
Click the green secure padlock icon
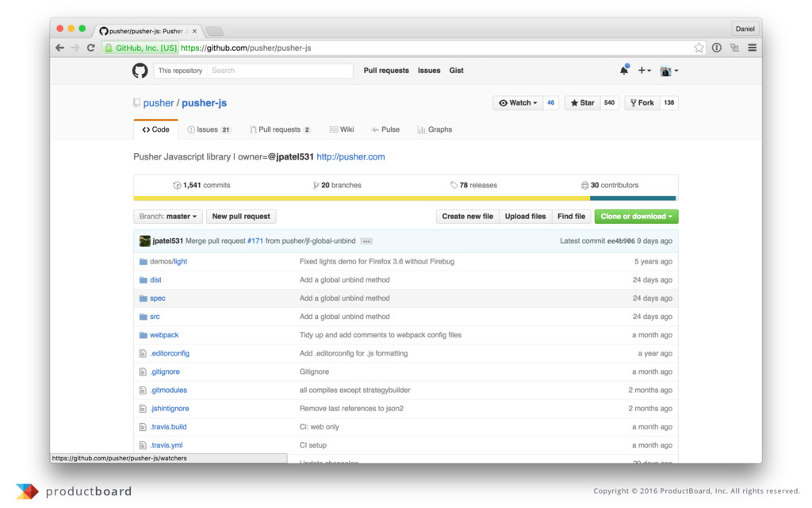click(x=109, y=48)
